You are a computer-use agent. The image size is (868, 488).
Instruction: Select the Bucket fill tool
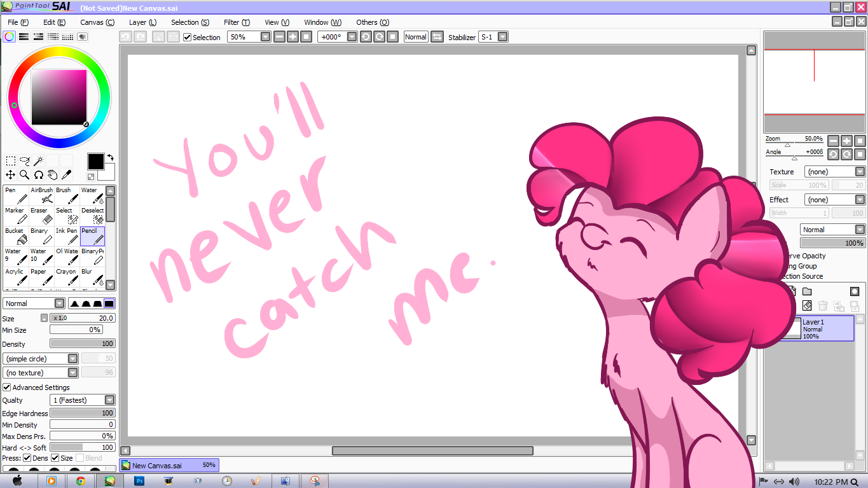click(16, 236)
